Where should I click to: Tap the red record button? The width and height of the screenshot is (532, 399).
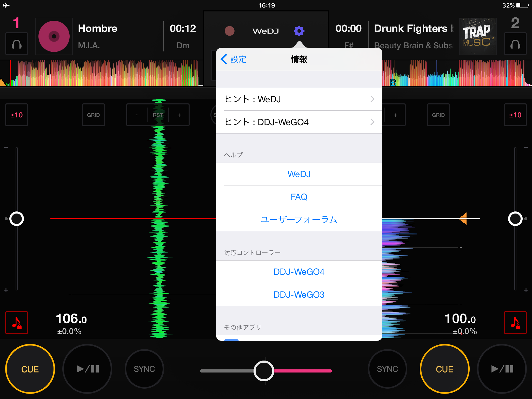(x=229, y=31)
